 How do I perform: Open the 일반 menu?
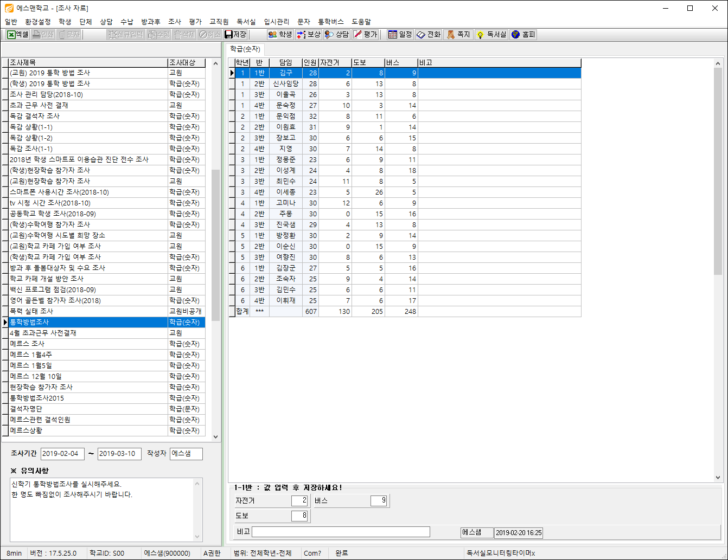pos(11,22)
